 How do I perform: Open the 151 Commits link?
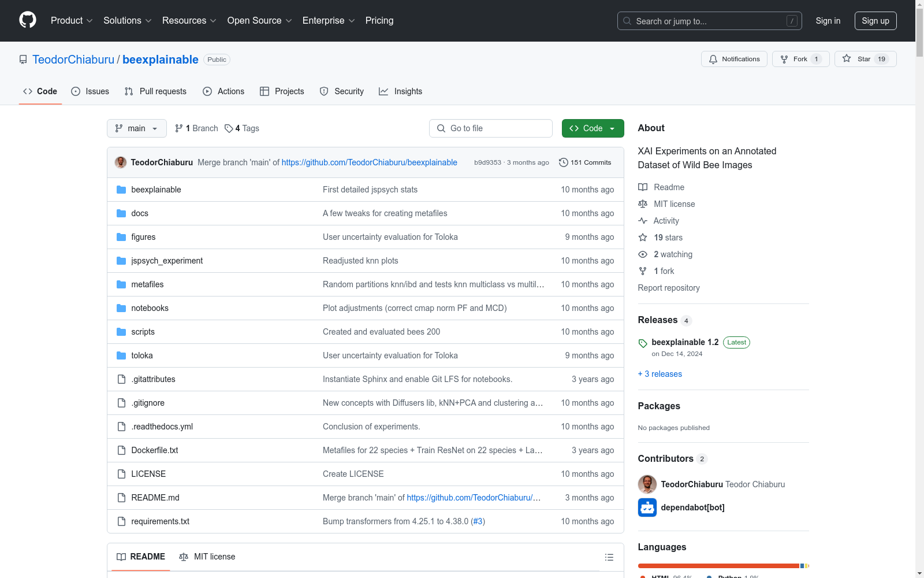coord(585,162)
